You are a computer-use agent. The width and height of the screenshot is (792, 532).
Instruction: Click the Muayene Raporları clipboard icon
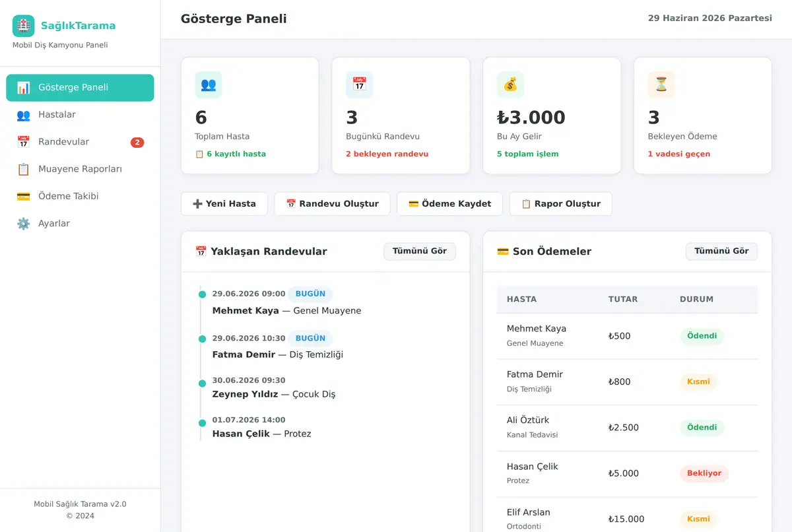pos(24,169)
